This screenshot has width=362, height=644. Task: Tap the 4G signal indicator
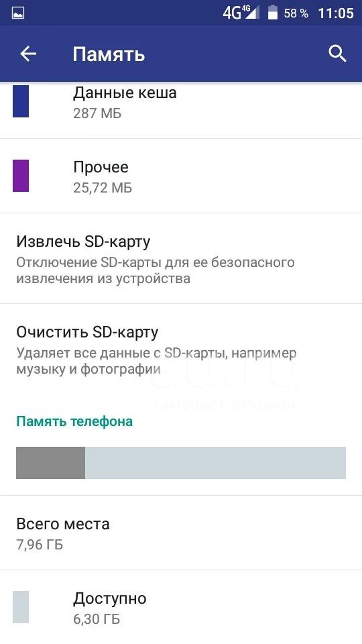coord(241,13)
